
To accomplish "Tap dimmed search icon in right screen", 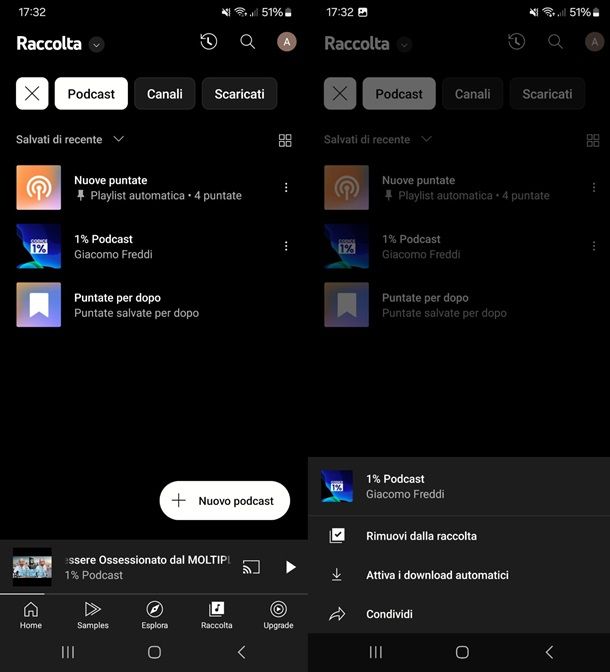I will coord(555,42).
